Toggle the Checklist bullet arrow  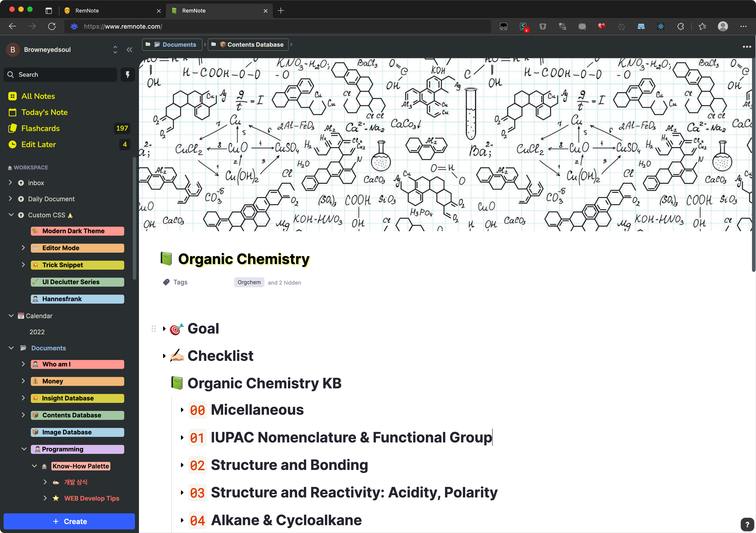[x=164, y=356]
